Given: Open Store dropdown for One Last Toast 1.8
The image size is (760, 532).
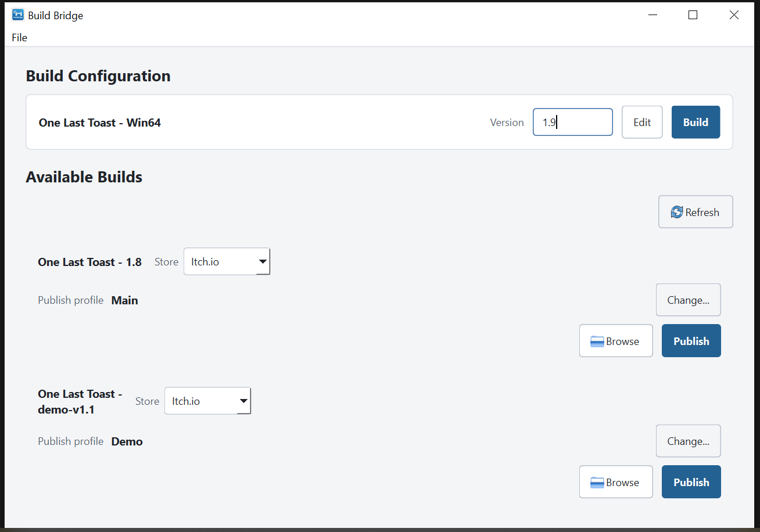Looking at the screenshot, I should (227, 262).
